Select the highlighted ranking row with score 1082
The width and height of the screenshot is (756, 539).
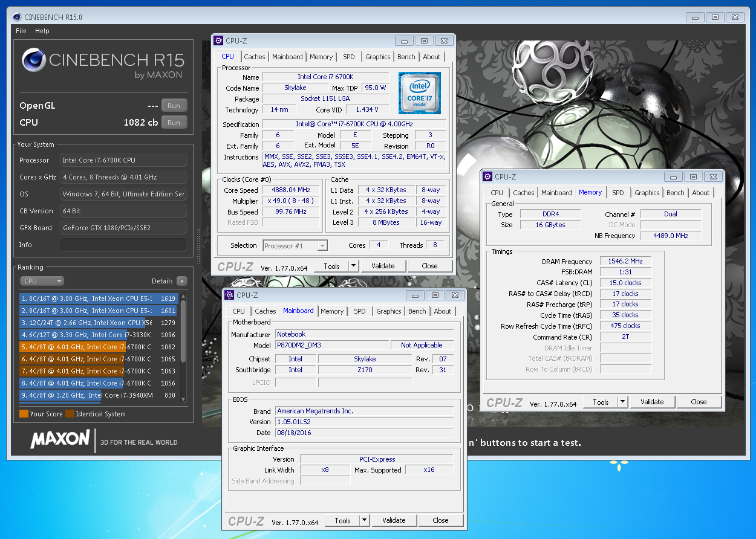(x=99, y=347)
